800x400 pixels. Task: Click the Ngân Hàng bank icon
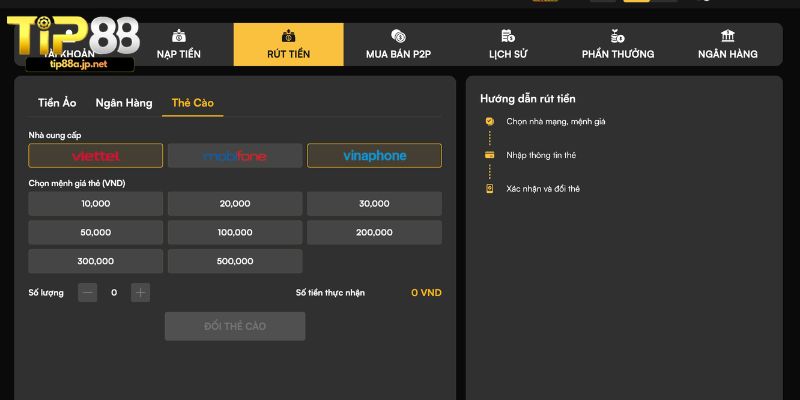728,36
